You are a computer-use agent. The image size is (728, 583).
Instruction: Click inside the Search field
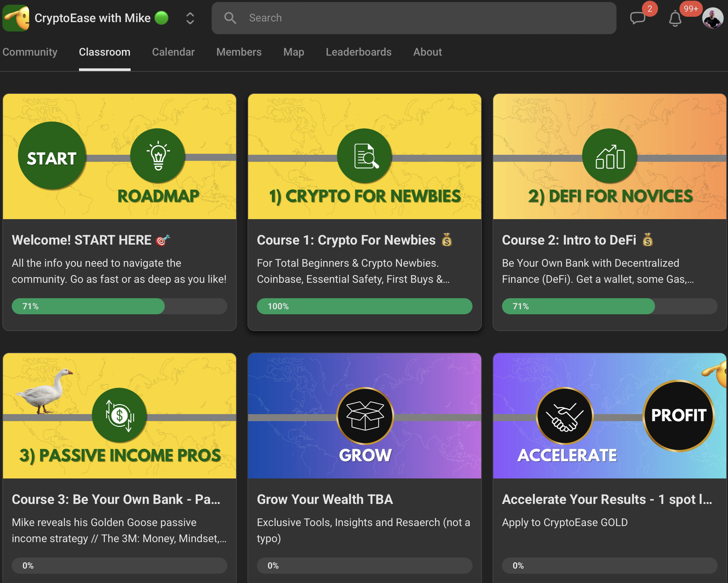(422, 18)
